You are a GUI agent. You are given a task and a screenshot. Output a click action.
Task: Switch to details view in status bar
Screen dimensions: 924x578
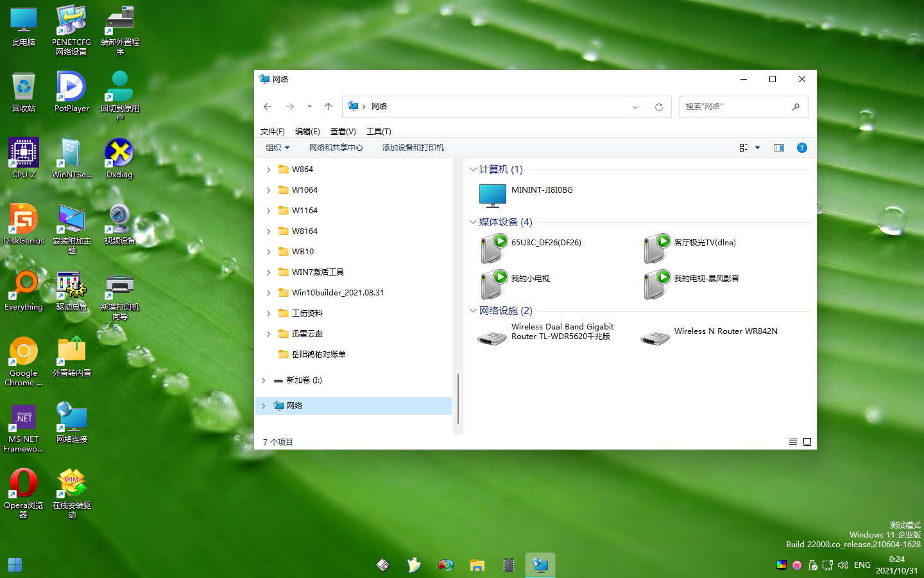pos(793,442)
